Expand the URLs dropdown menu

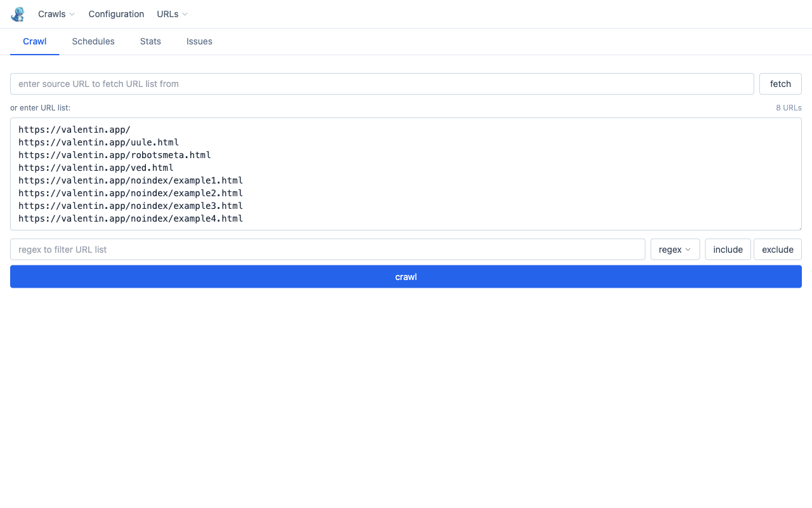(172, 14)
